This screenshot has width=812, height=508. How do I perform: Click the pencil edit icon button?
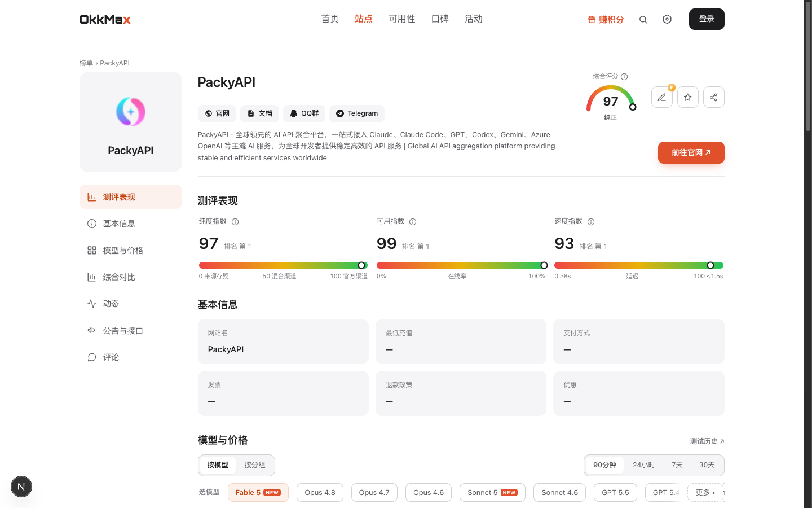click(662, 97)
